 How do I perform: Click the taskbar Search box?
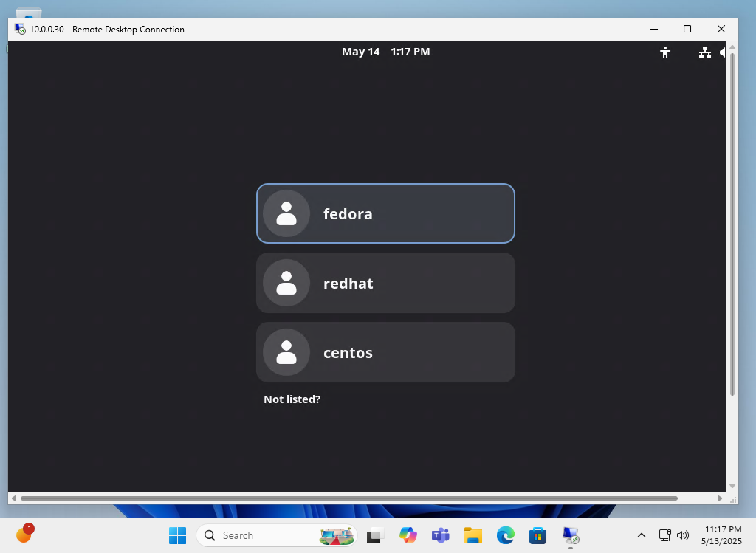277,535
